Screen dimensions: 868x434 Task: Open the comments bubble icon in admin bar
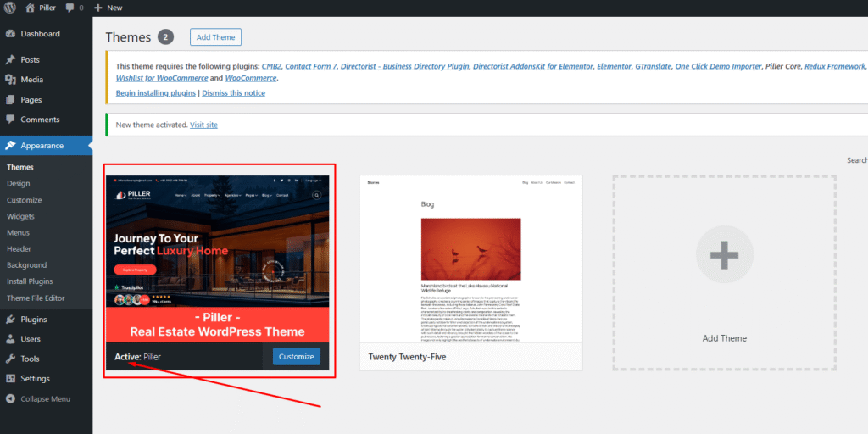[70, 8]
